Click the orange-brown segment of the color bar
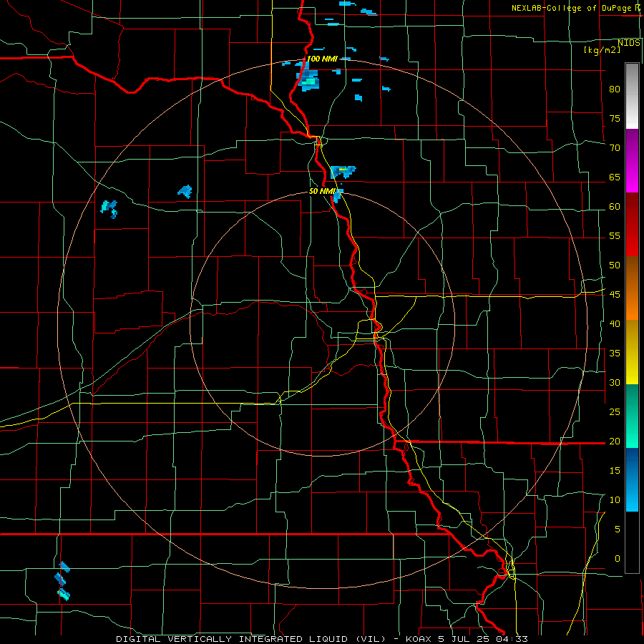 coord(632,288)
